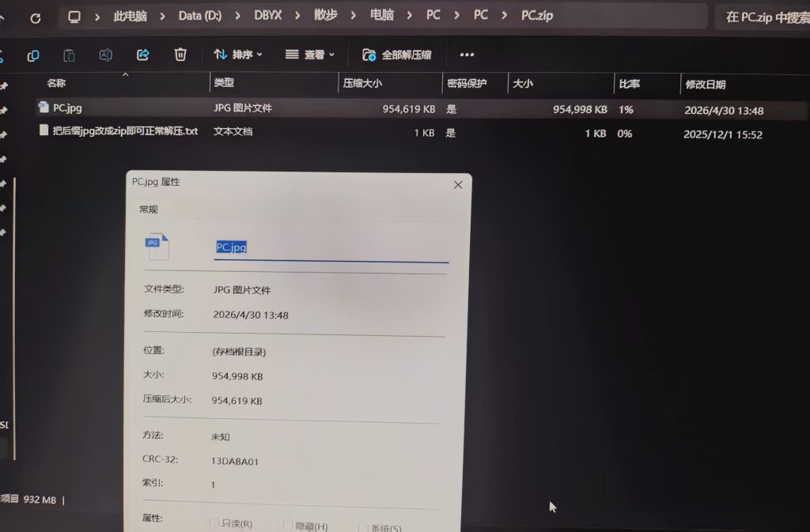Click the share icon in toolbar
Viewport: 810px width, 532px height.
point(143,55)
